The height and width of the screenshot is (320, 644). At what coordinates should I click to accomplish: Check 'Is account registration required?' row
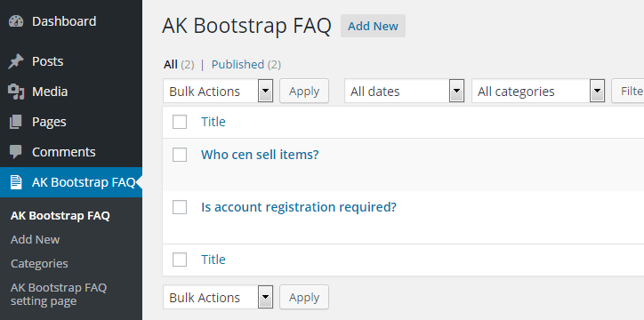coord(180,207)
